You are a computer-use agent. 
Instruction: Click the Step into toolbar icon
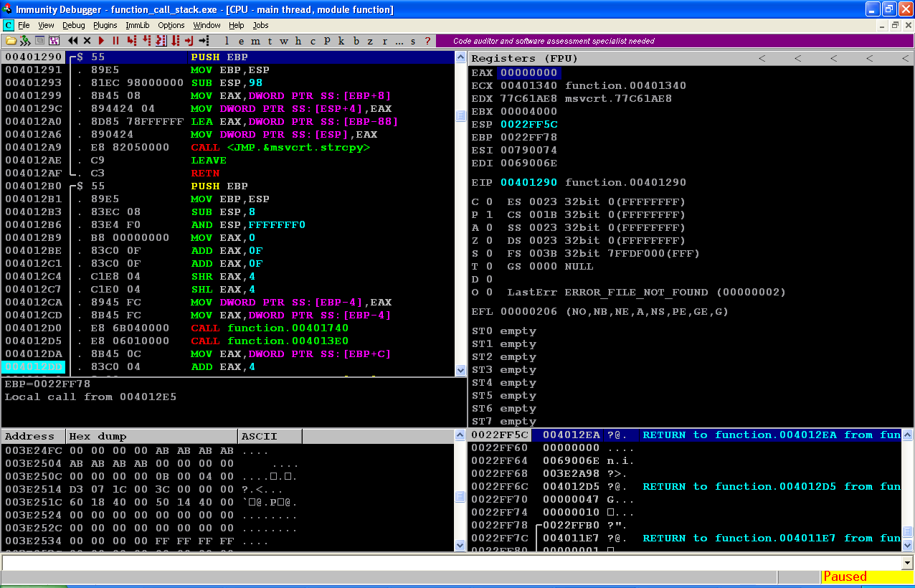(132, 41)
